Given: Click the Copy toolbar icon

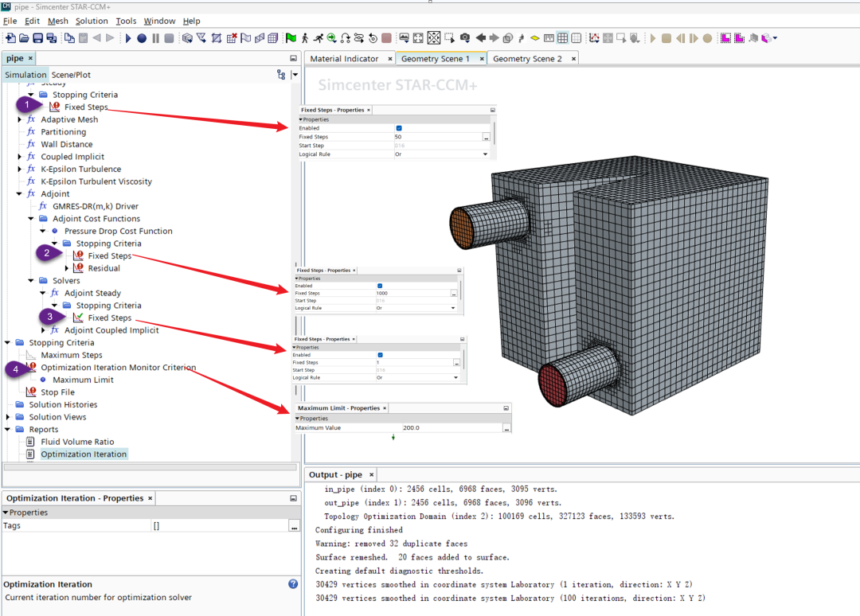Looking at the screenshot, I should coord(69,38).
